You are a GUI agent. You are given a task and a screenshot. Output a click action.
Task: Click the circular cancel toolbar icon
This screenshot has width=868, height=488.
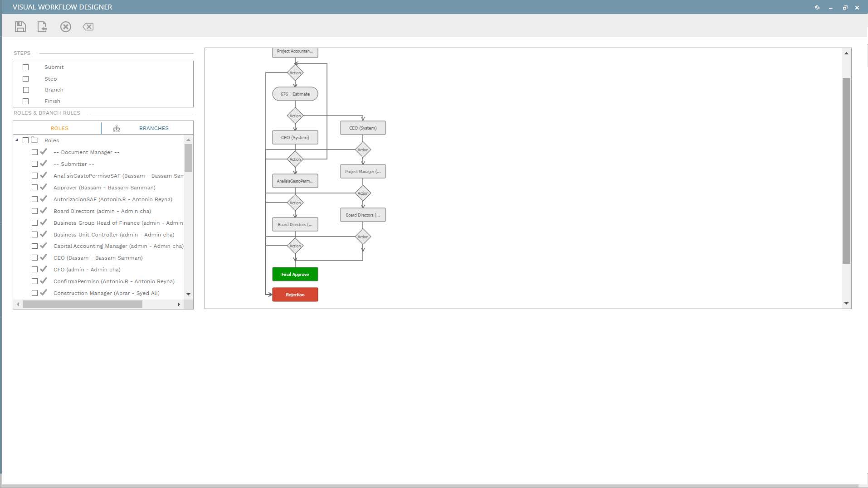point(66,27)
